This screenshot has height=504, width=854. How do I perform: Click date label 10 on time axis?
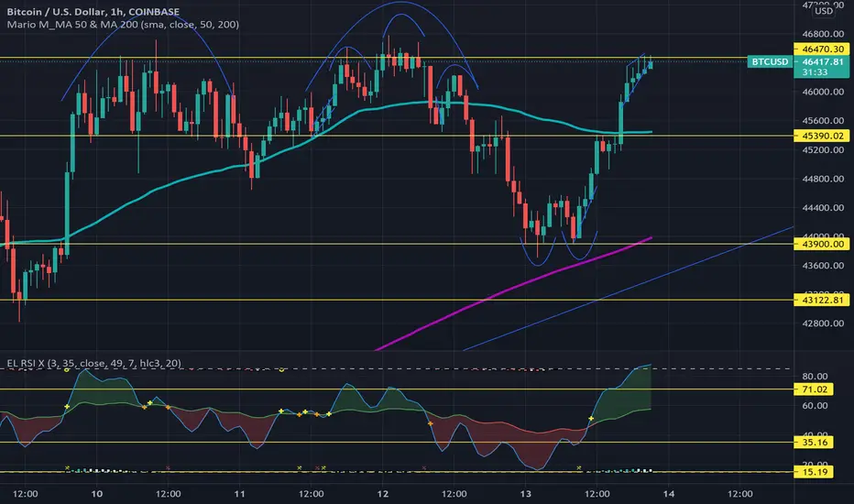96,494
